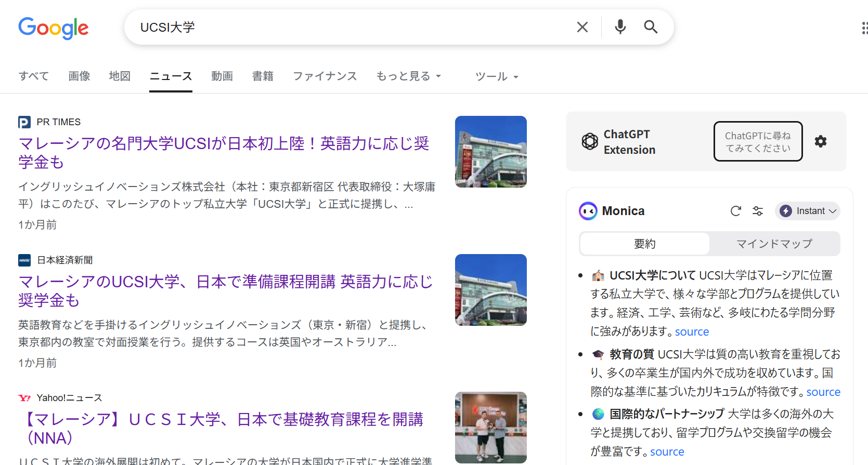Viewport: 868px width, 465px height.
Task: Select Monica マインドマップ tab
Action: 774,244
